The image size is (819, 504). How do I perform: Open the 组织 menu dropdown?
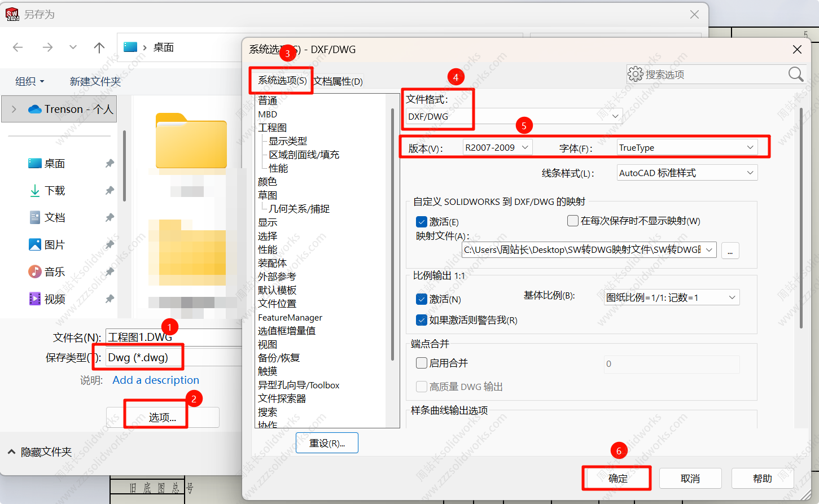click(x=30, y=81)
